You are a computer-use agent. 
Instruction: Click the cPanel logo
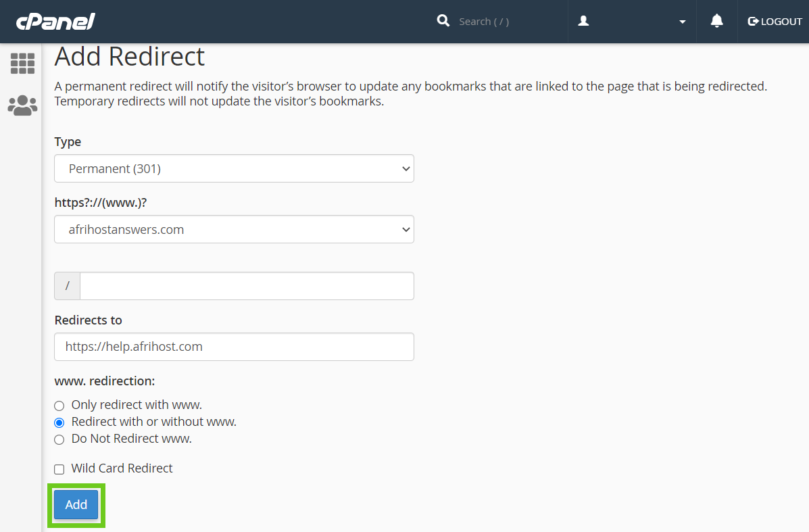tap(55, 22)
